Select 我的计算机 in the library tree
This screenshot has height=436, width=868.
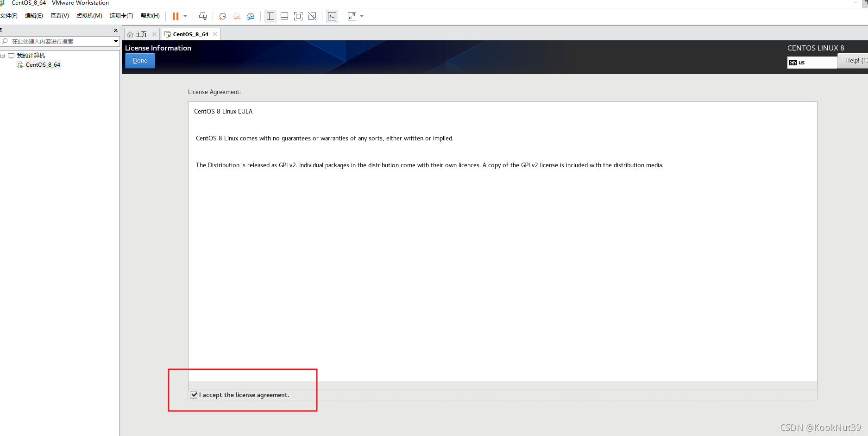[x=31, y=56]
